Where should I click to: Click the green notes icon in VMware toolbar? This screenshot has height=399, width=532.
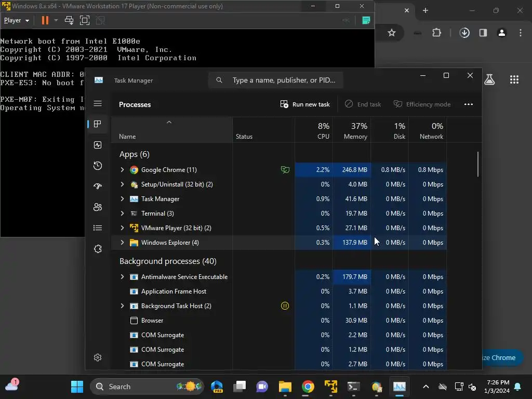(366, 20)
